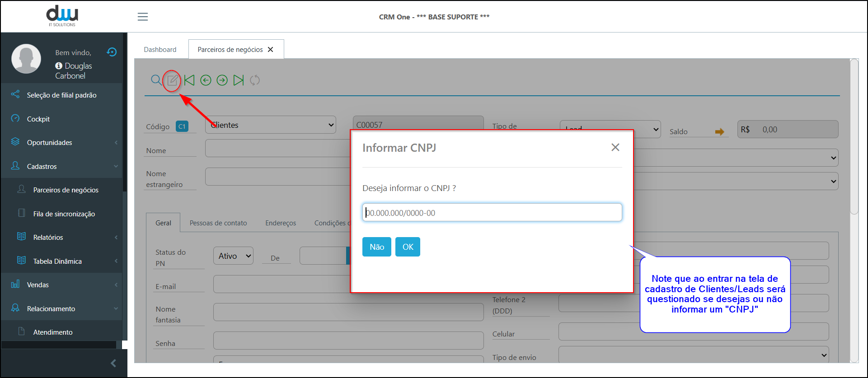Click the Senha input field
The width and height of the screenshot is (868, 378).
348,341
